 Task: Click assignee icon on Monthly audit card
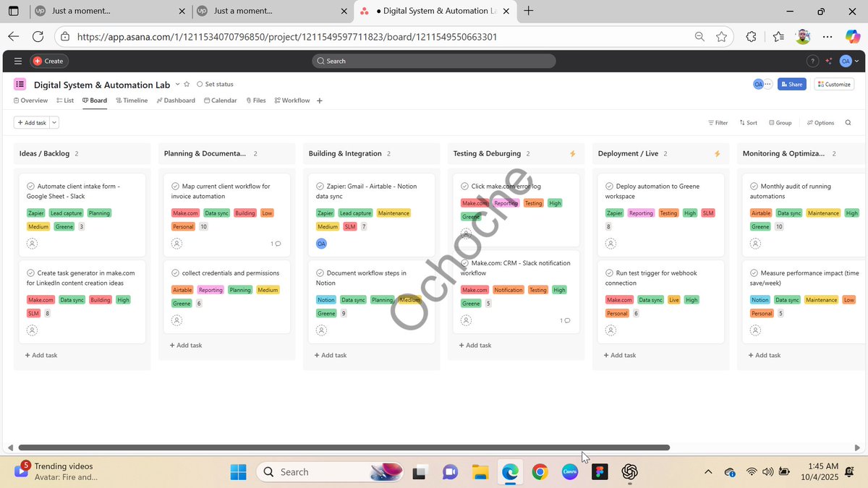[755, 244]
